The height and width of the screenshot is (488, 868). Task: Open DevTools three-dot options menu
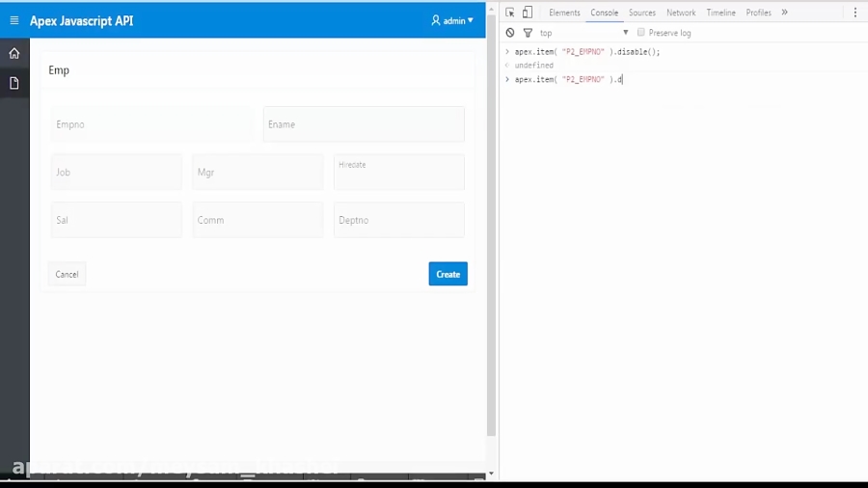coord(855,13)
